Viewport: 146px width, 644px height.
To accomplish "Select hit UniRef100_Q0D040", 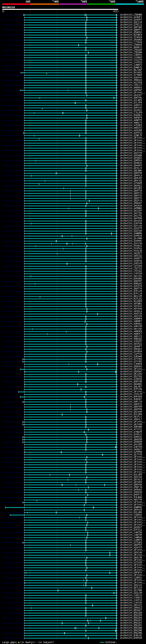I will (131, 77).
